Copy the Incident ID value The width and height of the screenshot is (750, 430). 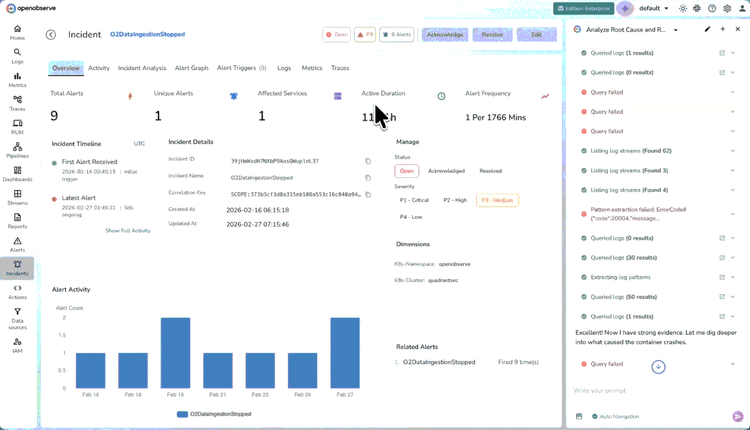click(x=368, y=161)
